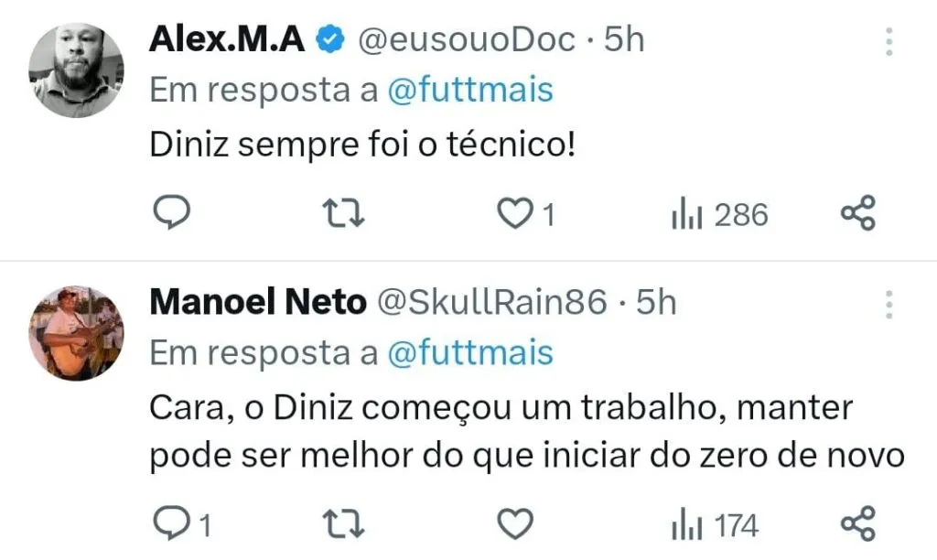The height and width of the screenshot is (560, 937).
Task: Open more options on Manoel Neto's tweet
Action: 888,305
